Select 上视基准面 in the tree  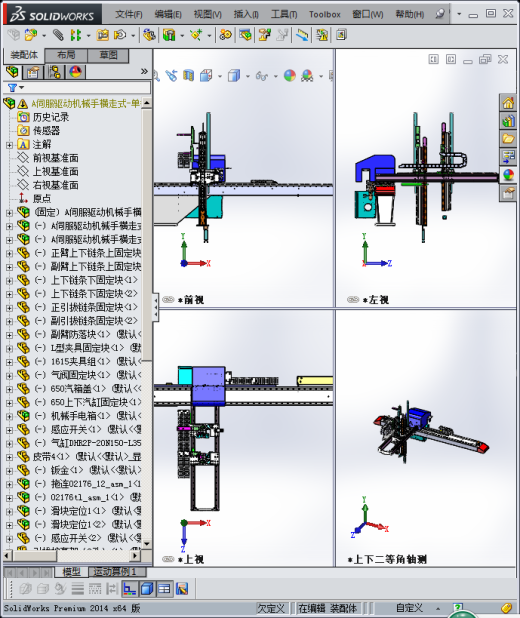55,171
